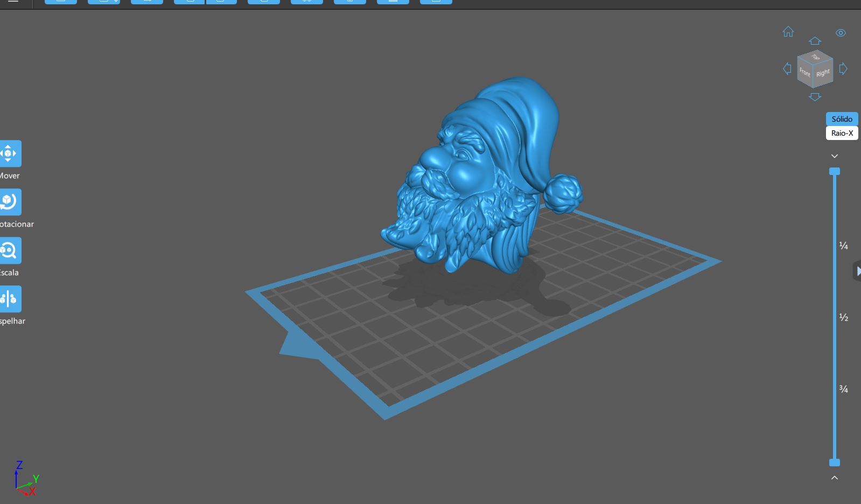This screenshot has width=861, height=504.
Task: Click the Right face of the view cube
Action: (823, 73)
